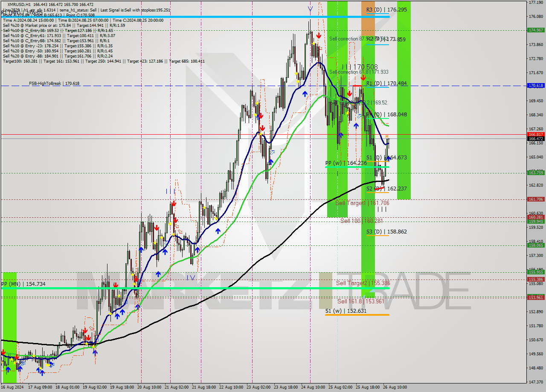
Task: Click the Sell correction 61.8 | 171.933 label
Action: (x=359, y=72)
